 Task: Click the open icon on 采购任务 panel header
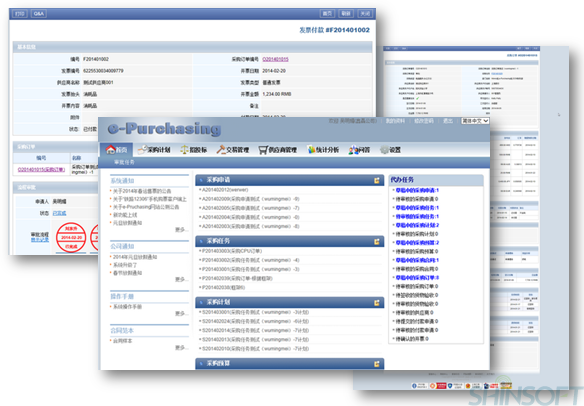point(377,241)
